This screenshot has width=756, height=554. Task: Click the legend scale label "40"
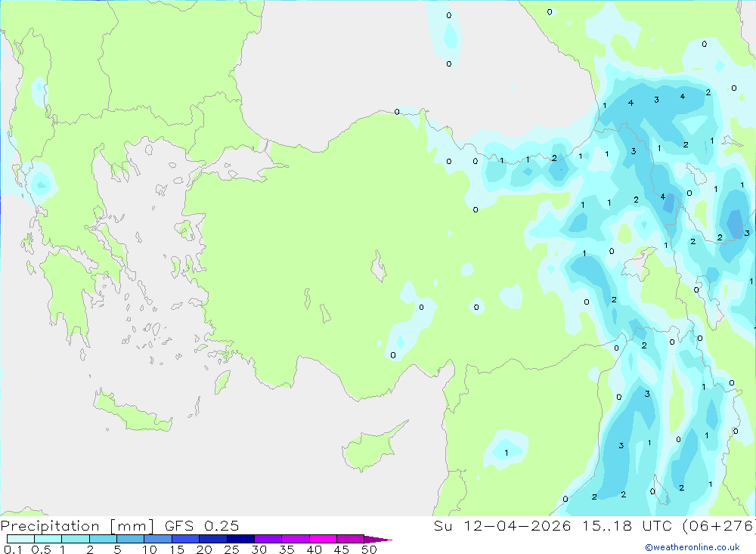314,549
